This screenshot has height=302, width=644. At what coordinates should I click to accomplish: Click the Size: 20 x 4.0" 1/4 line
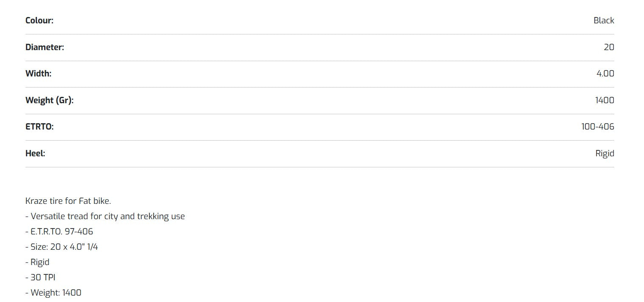(62, 247)
